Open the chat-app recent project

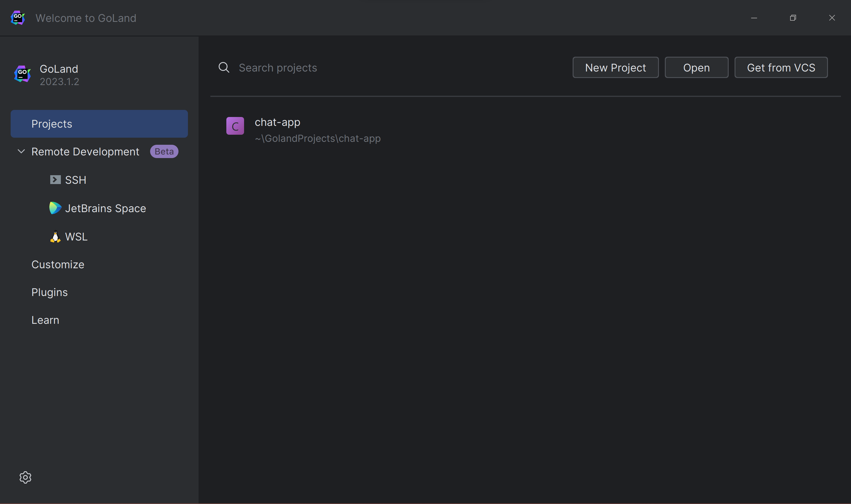[317, 130]
